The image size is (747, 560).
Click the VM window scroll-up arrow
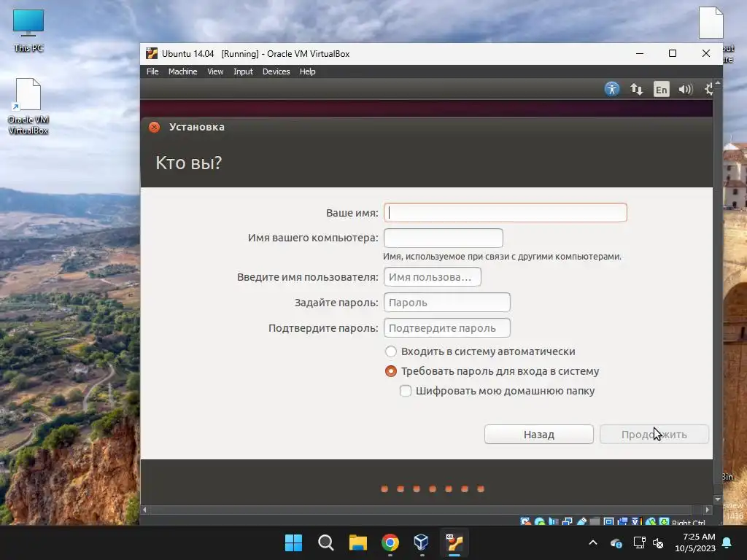coord(718,83)
